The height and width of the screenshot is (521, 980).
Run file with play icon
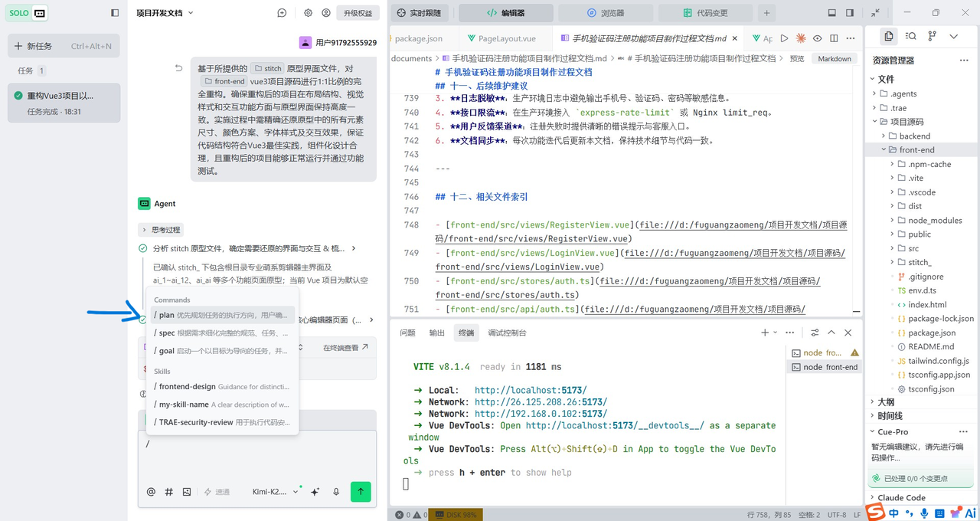(x=784, y=38)
